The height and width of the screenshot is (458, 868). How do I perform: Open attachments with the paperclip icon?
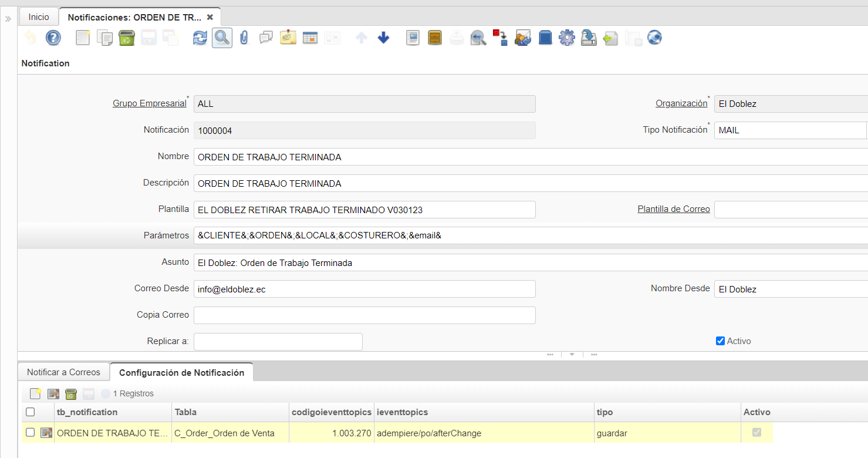(x=244, y=38)
